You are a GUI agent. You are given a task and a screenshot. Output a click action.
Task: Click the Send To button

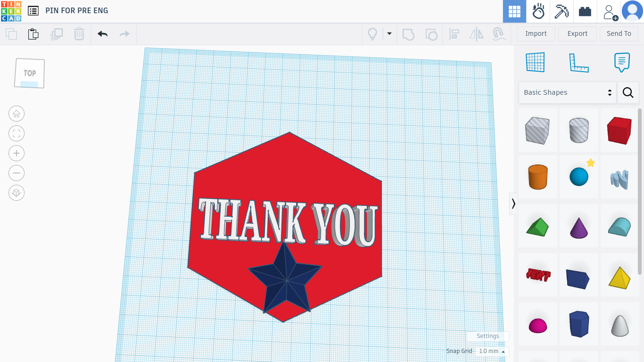[619, 33]
